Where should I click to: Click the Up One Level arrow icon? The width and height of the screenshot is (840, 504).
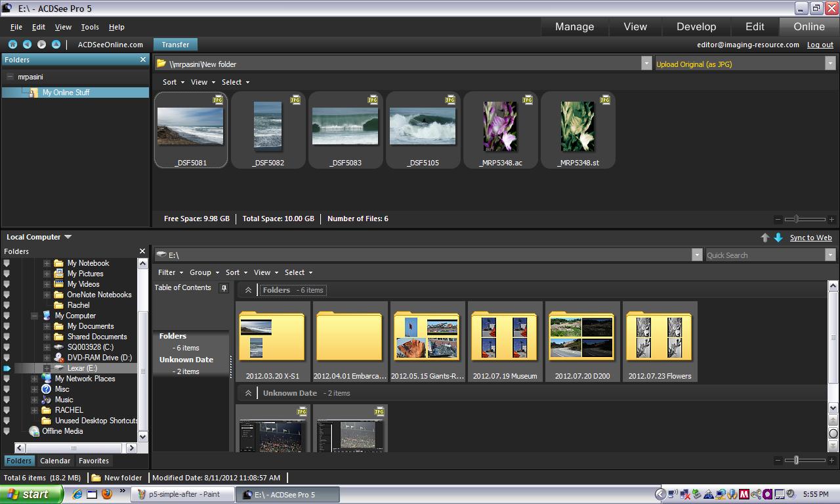click(x=56, y=45)
